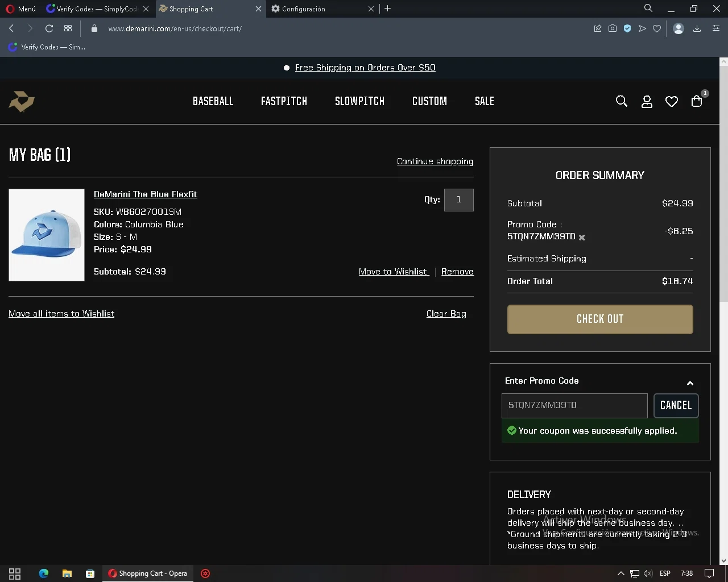Click the CANCEL promo code button
The width and height of the screenshot is (728, 582).
tap(676, 405)
